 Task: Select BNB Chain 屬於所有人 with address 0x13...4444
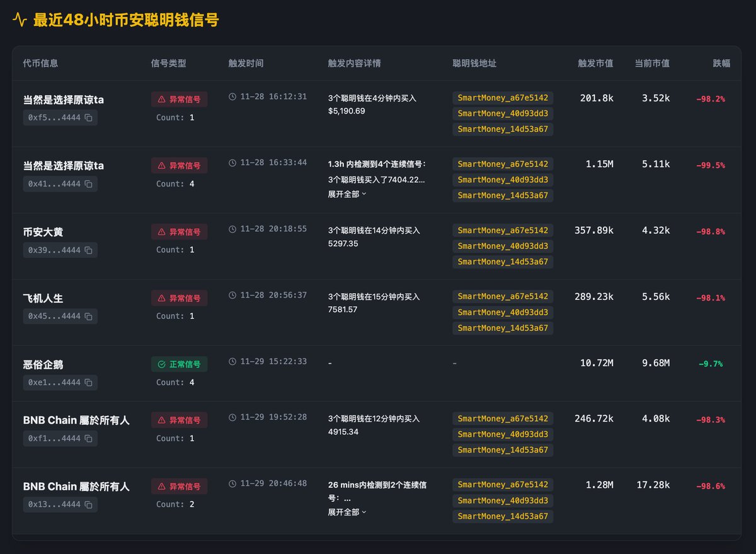click(76, 487)
